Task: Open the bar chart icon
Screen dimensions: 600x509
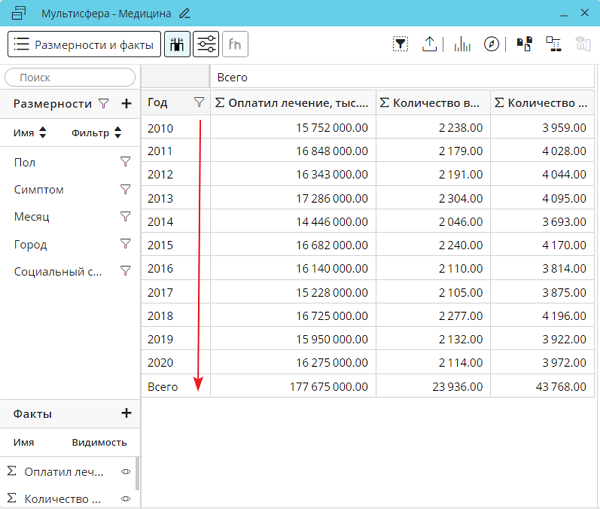Action: tap(462, 44)
